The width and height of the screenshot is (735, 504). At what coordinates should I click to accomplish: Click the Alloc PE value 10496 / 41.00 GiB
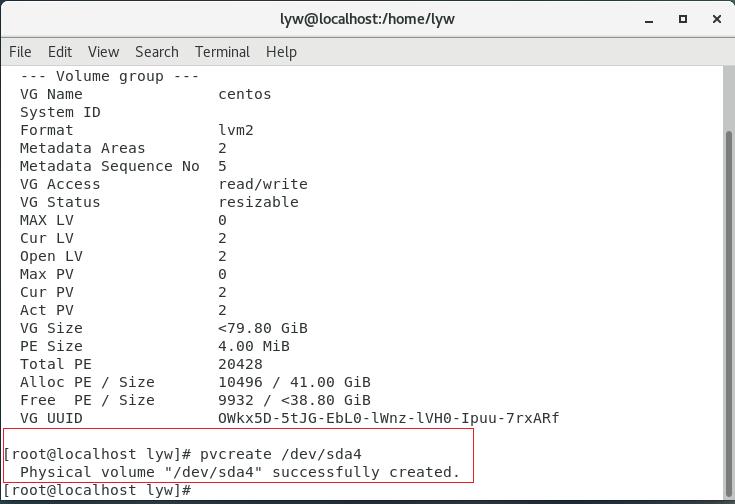coord(294,382)
